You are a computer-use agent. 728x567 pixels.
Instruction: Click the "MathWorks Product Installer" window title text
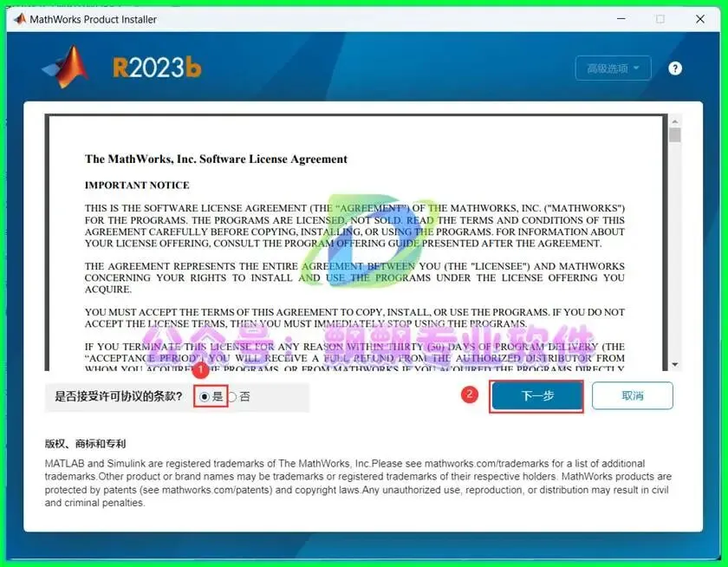94,19
